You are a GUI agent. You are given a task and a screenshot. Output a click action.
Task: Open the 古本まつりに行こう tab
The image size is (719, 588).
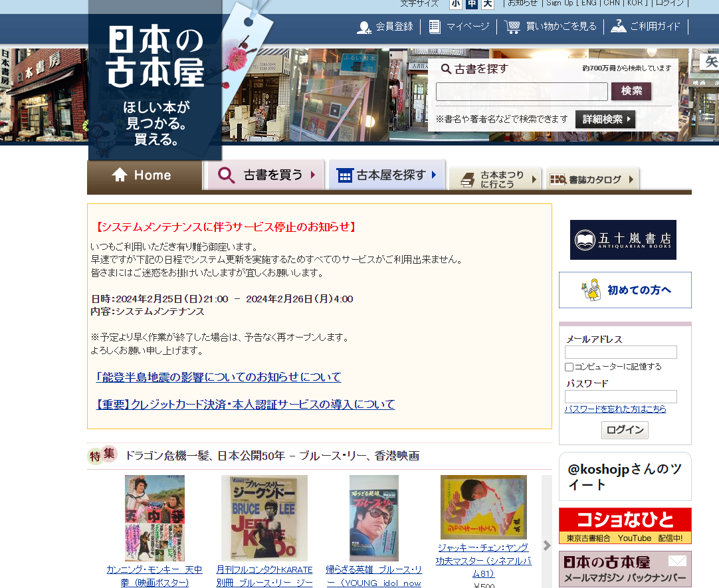point(496,179)
